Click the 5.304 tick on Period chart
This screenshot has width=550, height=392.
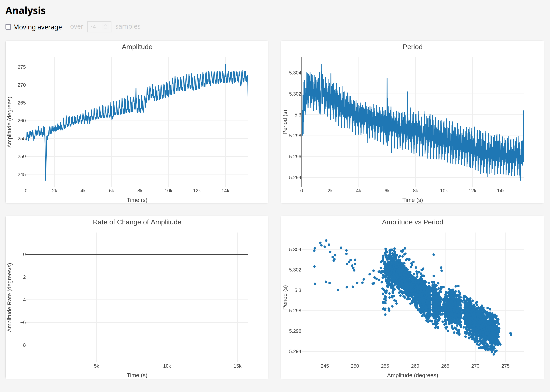295,73
